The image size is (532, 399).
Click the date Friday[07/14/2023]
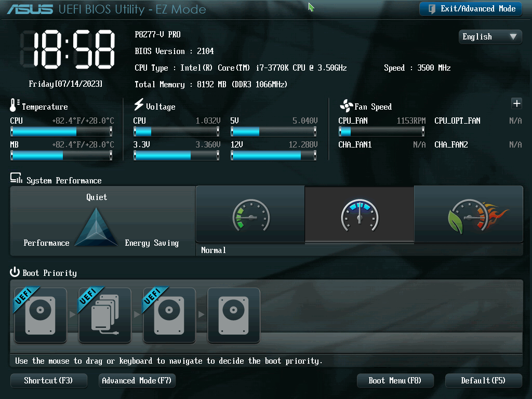pyautogui.click(x=65, y=84)
